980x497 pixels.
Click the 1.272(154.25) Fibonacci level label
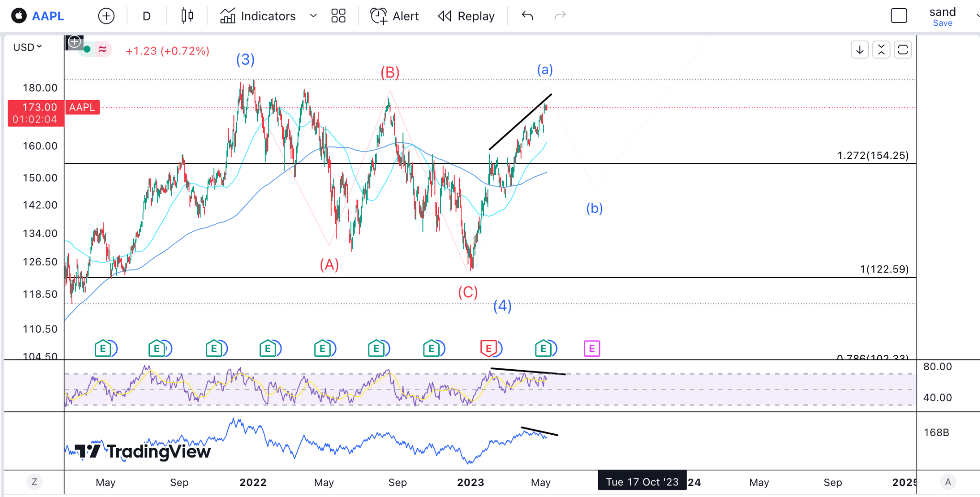tap(873, 156)
